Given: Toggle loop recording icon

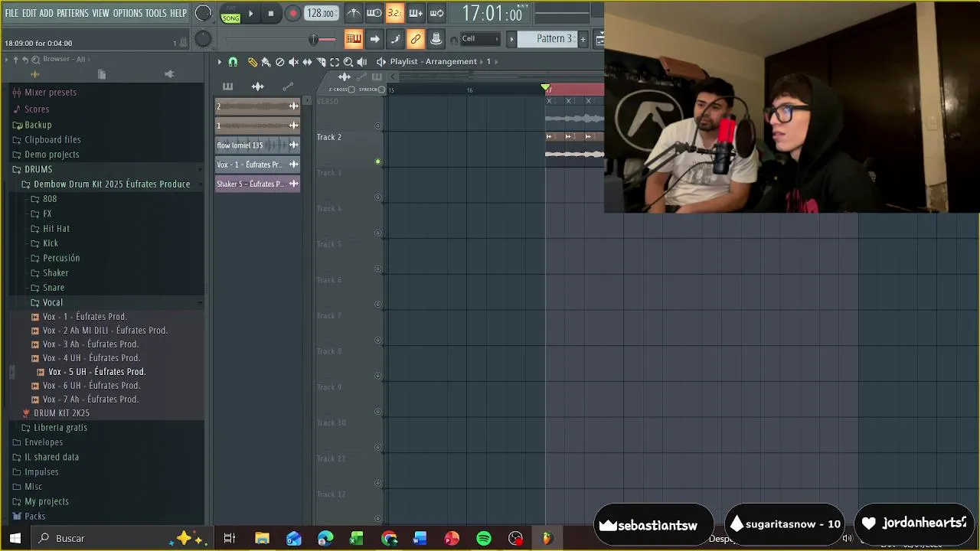Looking at the screenshot, I should [436, 13].
